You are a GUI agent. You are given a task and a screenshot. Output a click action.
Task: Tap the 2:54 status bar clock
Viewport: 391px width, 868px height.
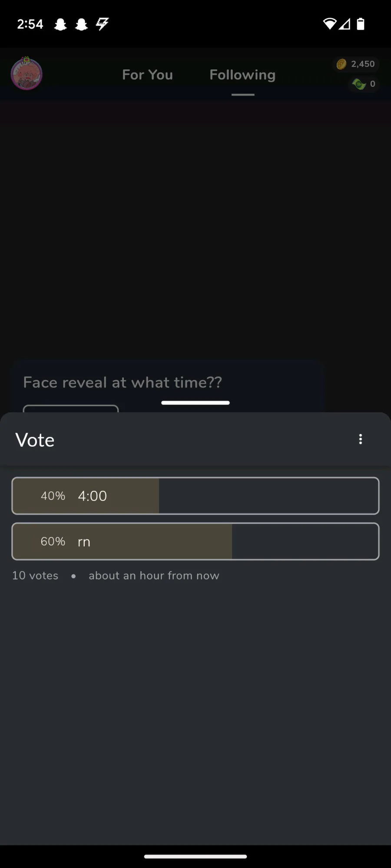(x=30, y=24)
